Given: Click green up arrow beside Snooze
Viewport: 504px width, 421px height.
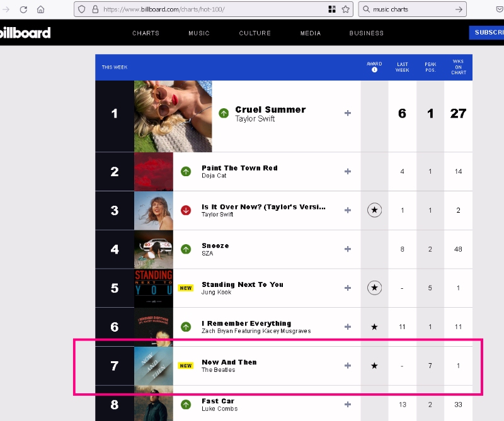Looking at the screenshot, I should click(x=186, y=249).
